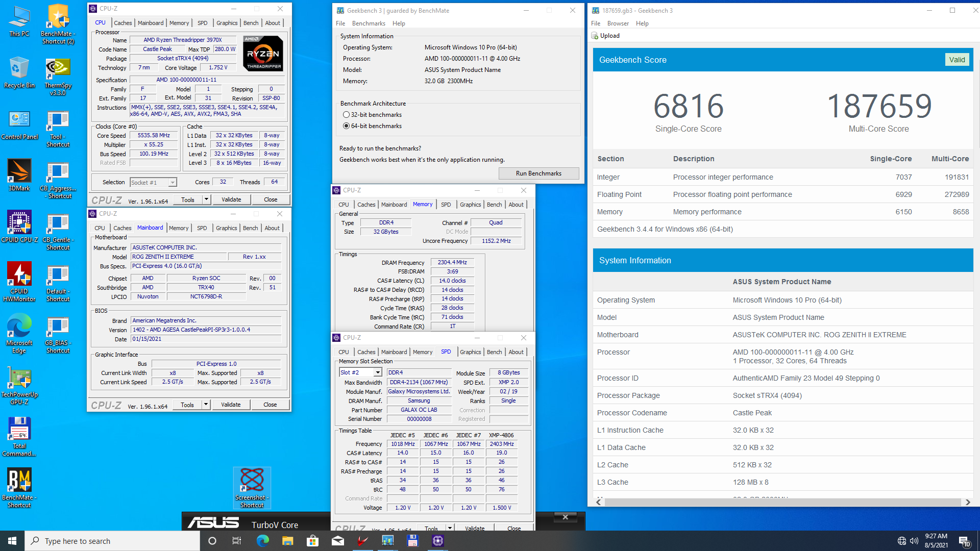The width and height of the screenshot is (980, 551).
Task: Click Upload in Geekbench results
Action: pos(605,36)
